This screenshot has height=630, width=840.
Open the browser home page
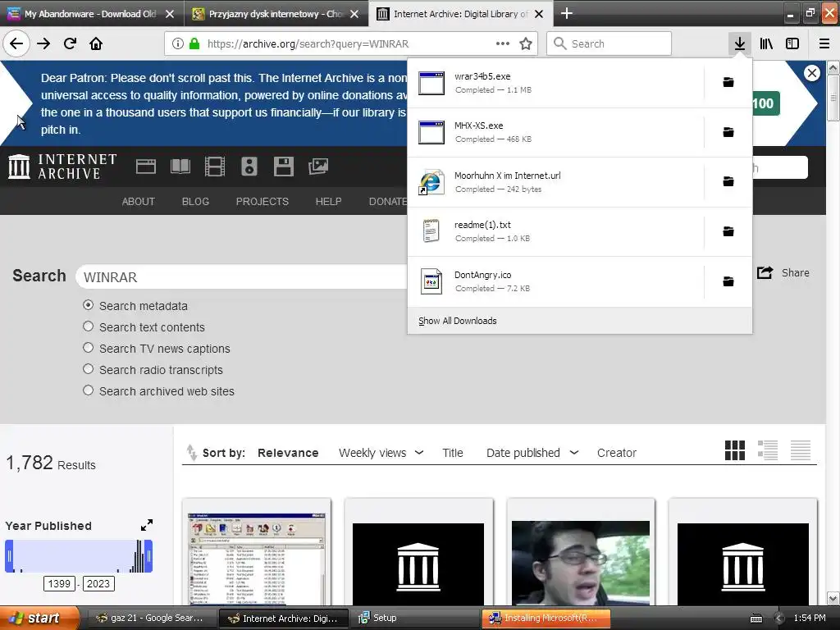(x=96, y=43)
